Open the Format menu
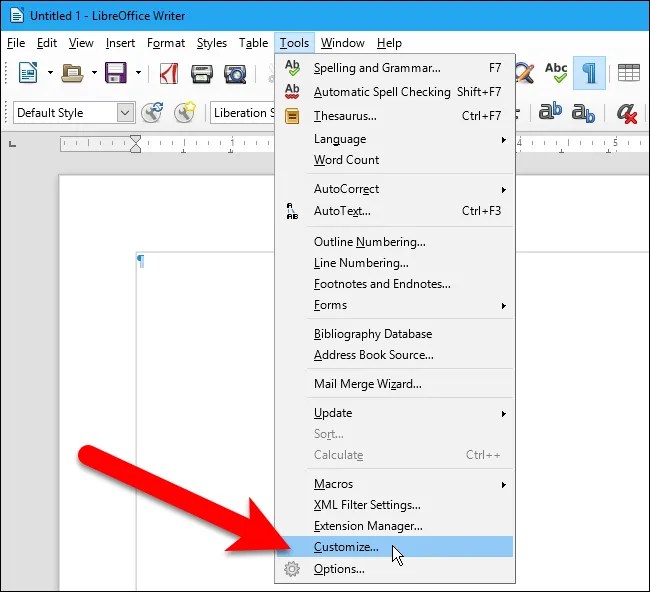This screenshot has width=650, height=592. pos(166,43)
